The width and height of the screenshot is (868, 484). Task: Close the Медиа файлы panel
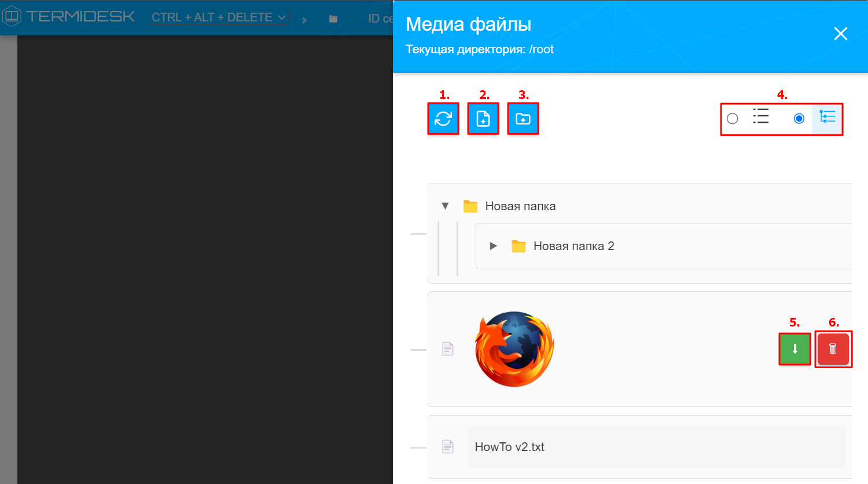point(840,34)
